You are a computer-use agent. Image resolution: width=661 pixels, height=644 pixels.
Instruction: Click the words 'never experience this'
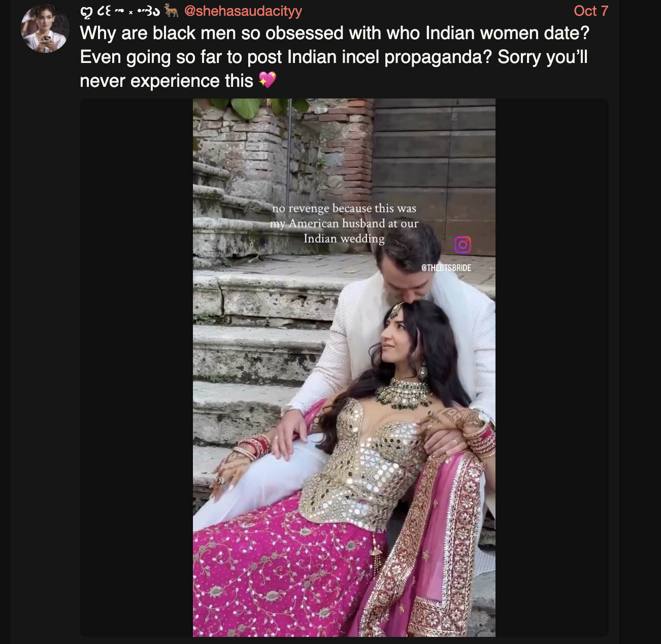[x=167, y=81]
